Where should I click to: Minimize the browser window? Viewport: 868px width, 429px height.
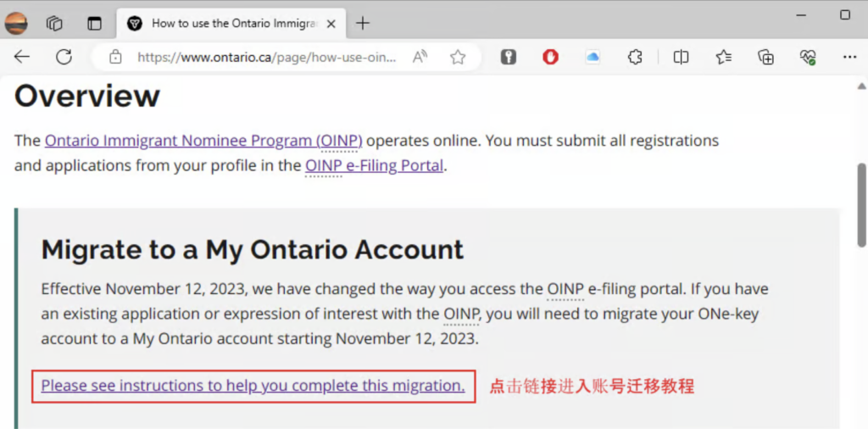pyautogui.click(x=801, y=15)
